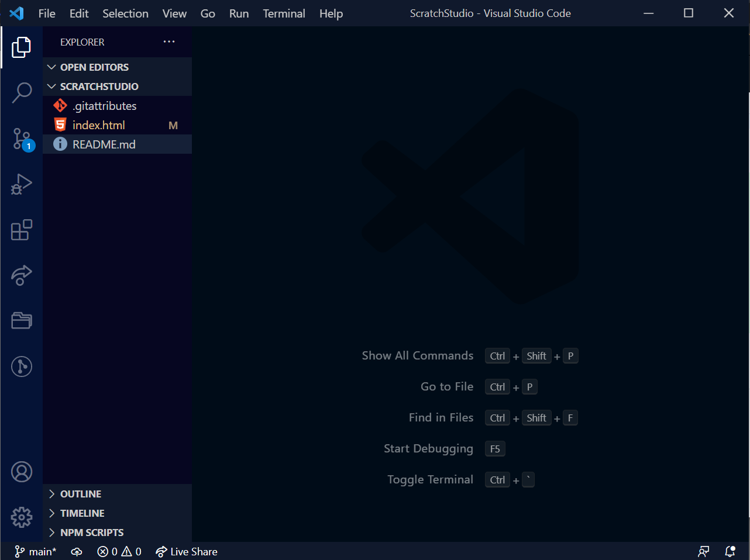The image size is (750, 560).
Task: Open notifications bell in status bar
Action: click(x=730, y=551)
